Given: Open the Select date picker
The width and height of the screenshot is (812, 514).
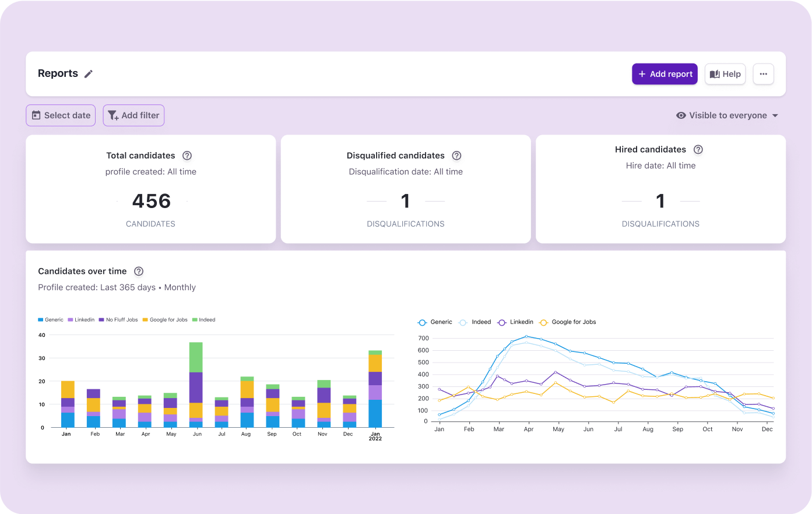Looking at the screenshot, I should [61, 115].
